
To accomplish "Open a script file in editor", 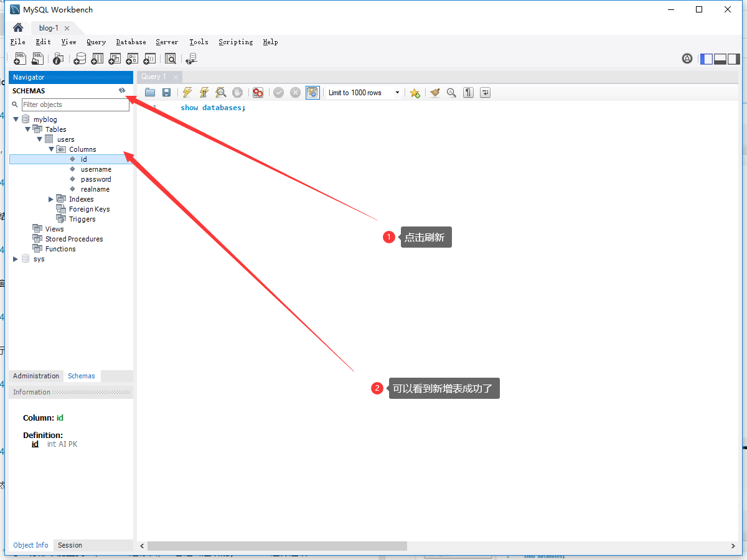I will click(x=150, y=93).
